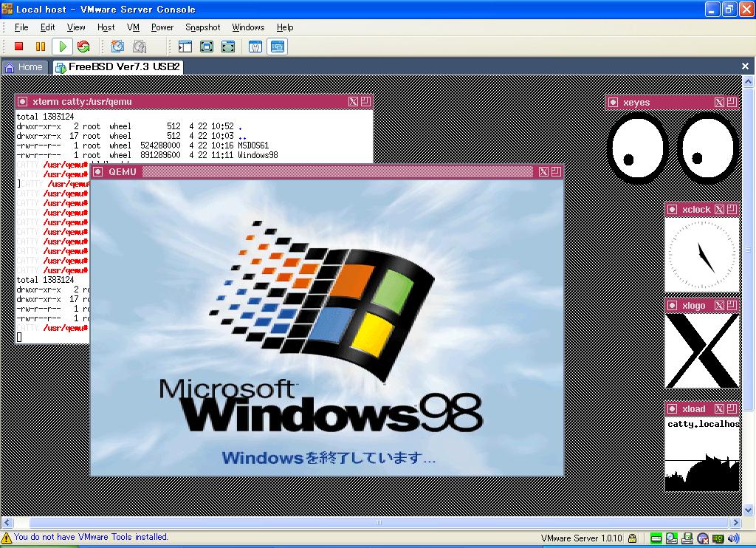Click the VMware Tools not installed message
The height and width of the screenshot is (548, 756).
pos(91,537)
